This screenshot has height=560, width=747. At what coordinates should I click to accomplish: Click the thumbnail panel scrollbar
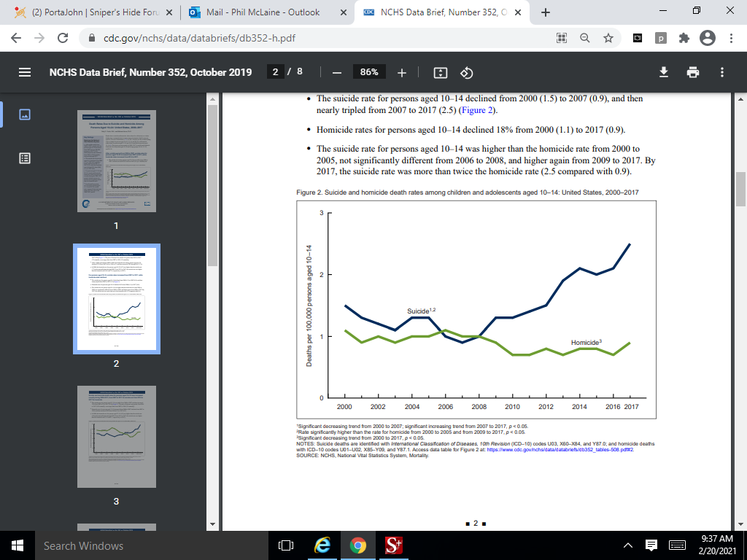coord(212,186)
